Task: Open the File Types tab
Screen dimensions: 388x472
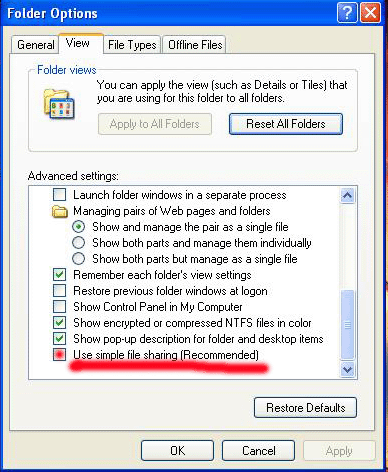Action: point(132,45)
